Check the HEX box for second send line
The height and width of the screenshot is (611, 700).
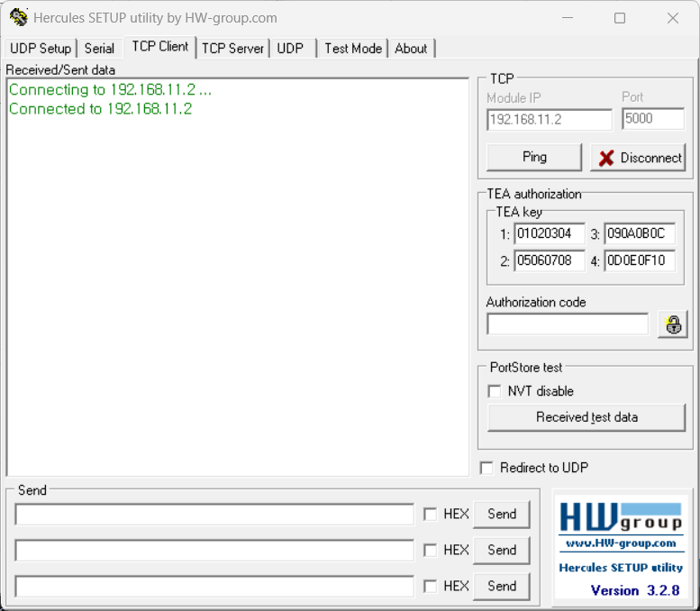coord(431,550)
